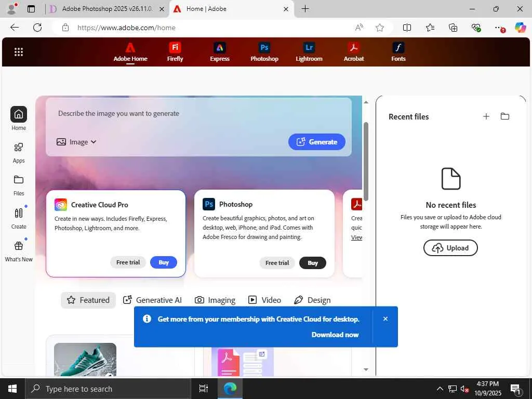Open Copilot in the browser toolbar

coord(520,28)
